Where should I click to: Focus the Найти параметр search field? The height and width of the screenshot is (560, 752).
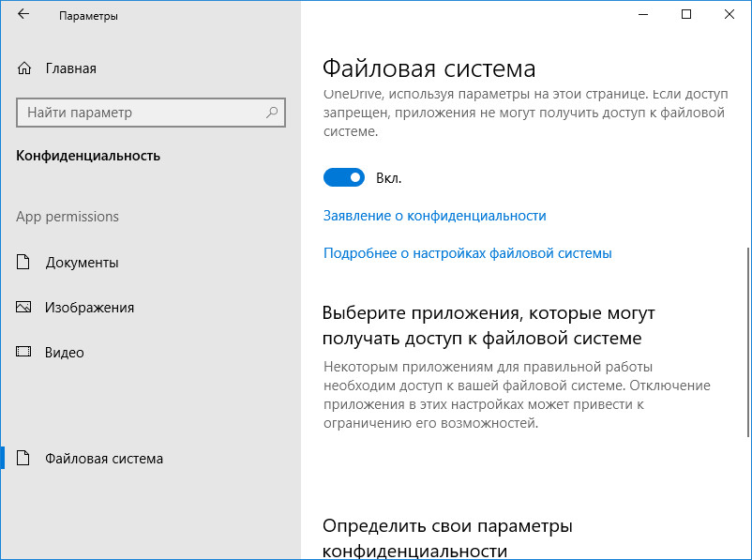(151, 113)
